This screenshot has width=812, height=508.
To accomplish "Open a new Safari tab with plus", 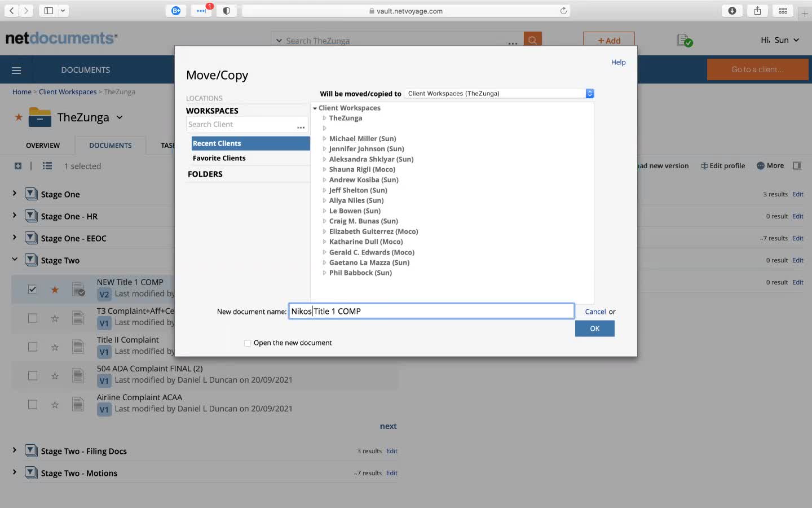I will coord(805,14).
